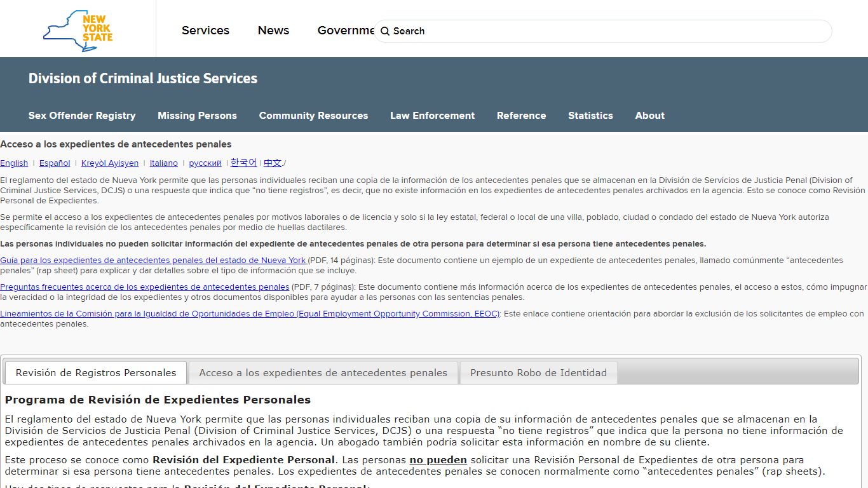868x488 pixels.
Task: Open Law Enforcement menu
Action: (432, 116)
